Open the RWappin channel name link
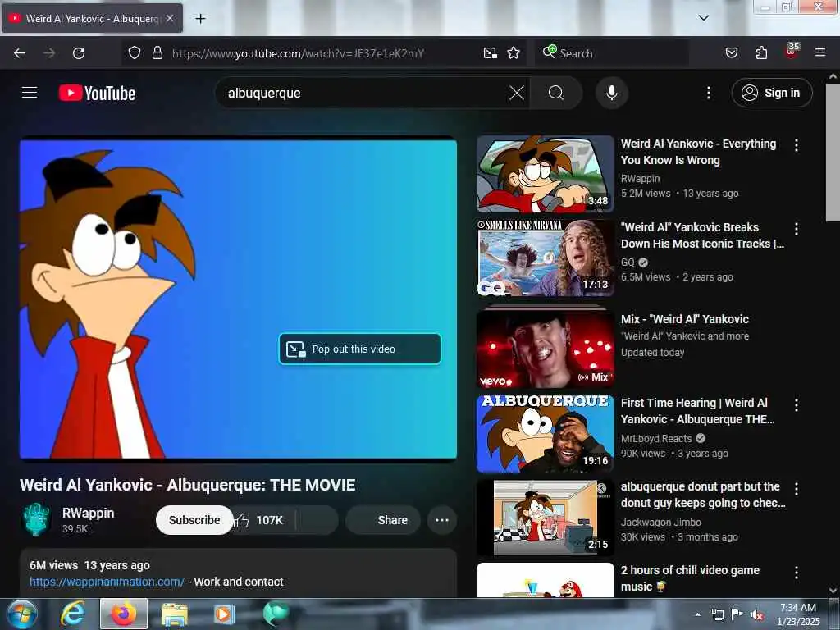Viewport: 840px width, 630px height. click(x=89, y=514)
